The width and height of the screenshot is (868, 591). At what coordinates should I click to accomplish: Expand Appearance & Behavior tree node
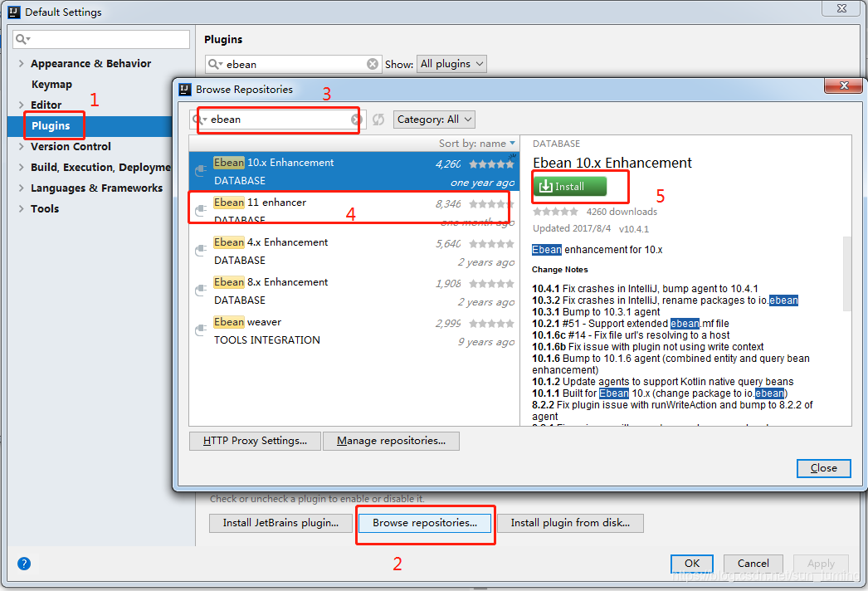(x=21, y=63)
